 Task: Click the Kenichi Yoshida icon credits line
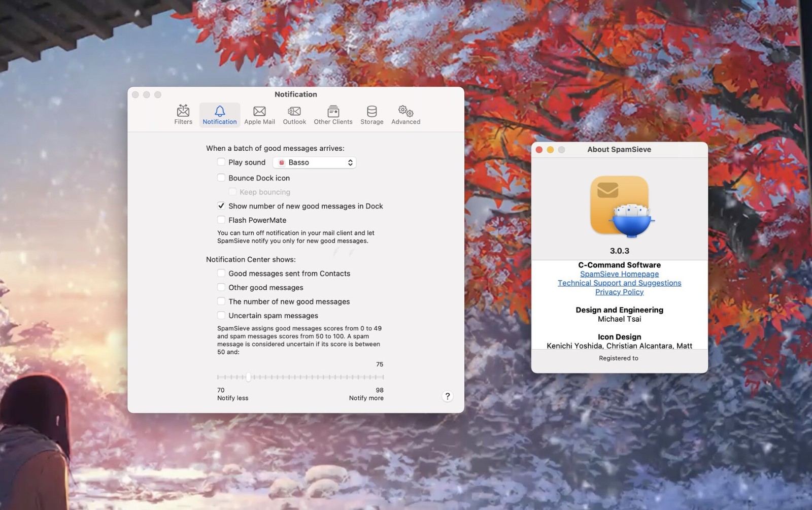click(619, 346)
